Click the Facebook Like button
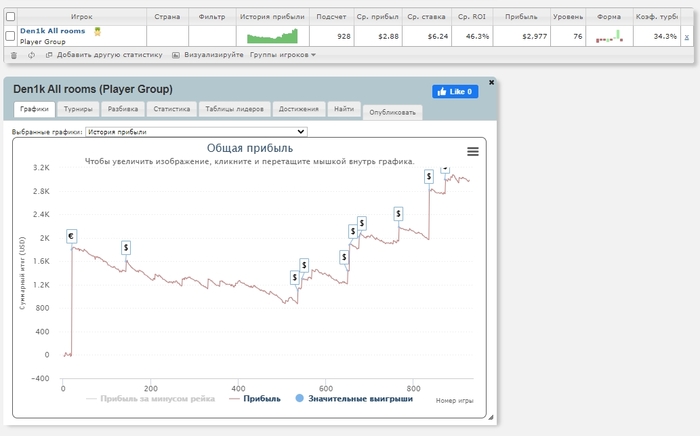Screen dimensions: 700x436 pos(455,91)
